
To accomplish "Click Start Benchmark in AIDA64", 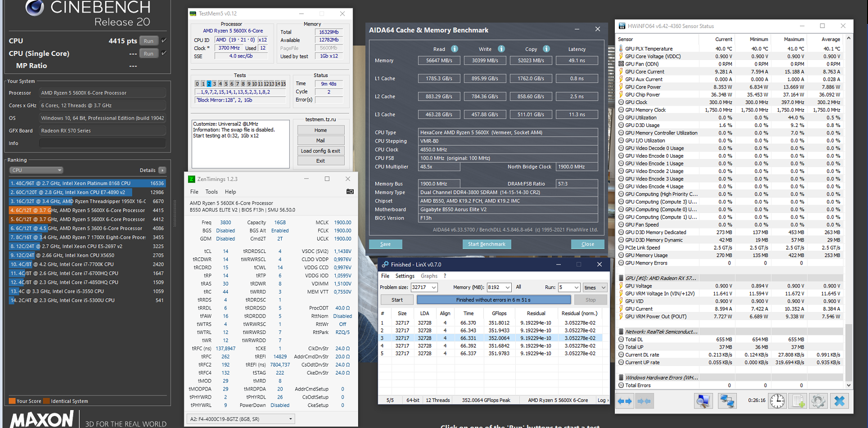I will tap(487, 244).
